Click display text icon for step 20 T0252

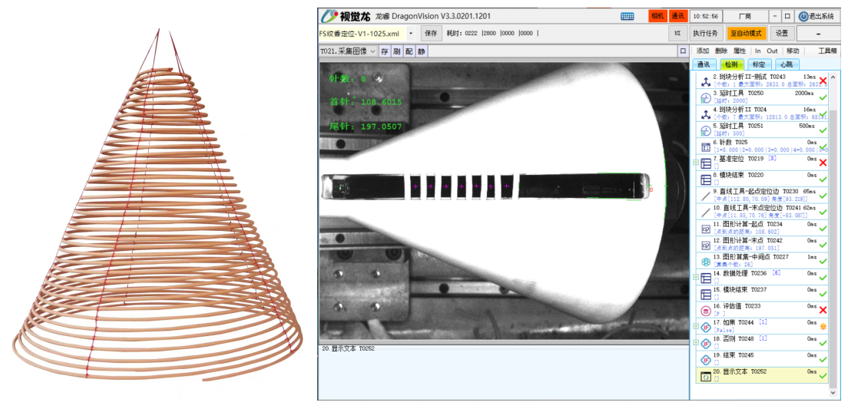pos(706,376)
